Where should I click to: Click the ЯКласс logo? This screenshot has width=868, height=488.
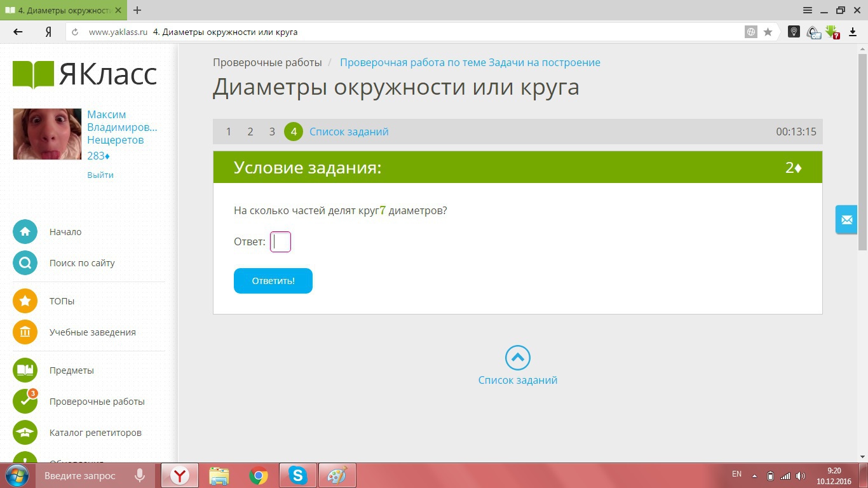pyautogui.click(x=85, y=74)
